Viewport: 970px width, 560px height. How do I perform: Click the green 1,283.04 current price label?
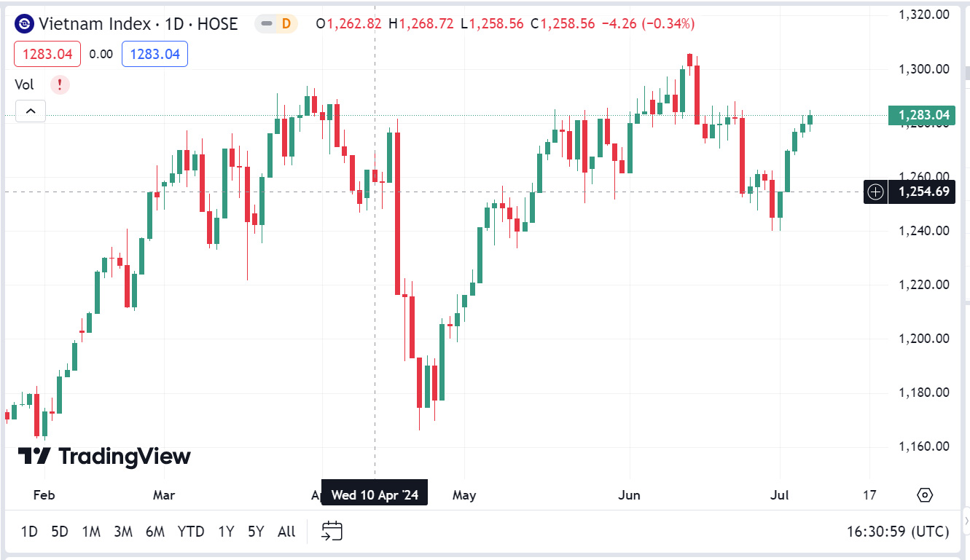coord(921,115)
